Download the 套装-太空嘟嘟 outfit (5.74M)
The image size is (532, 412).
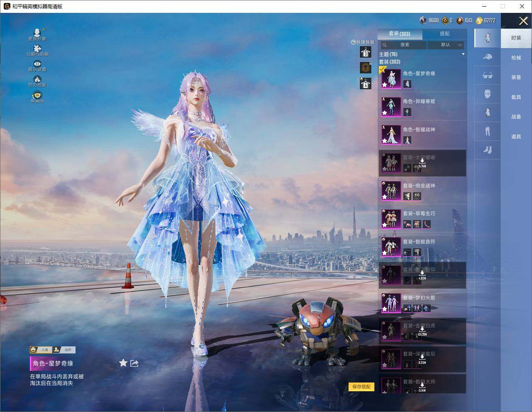click(x=422, y=163)
